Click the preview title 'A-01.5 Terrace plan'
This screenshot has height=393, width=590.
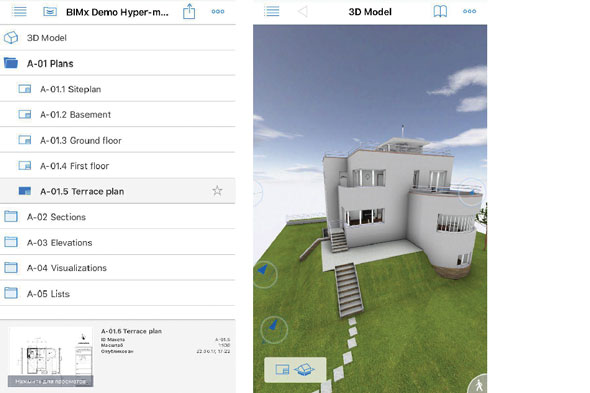[x=131, y=331]
